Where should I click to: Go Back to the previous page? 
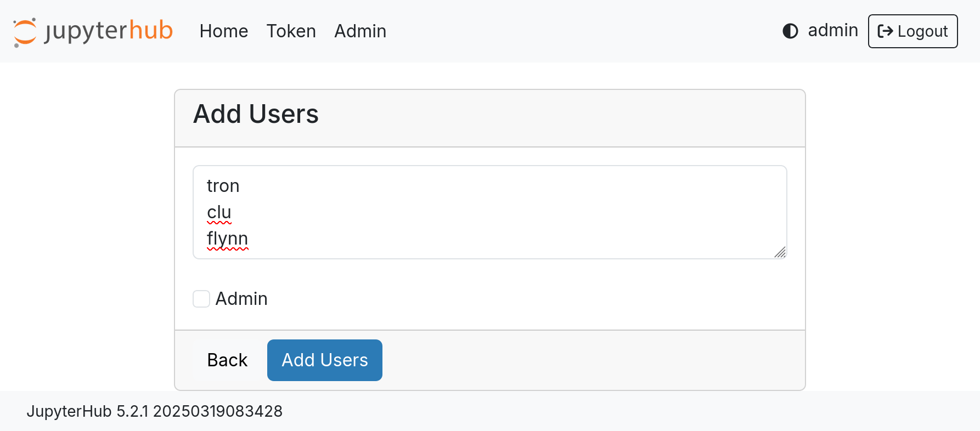pyautogui.click(x=227, y=360)
